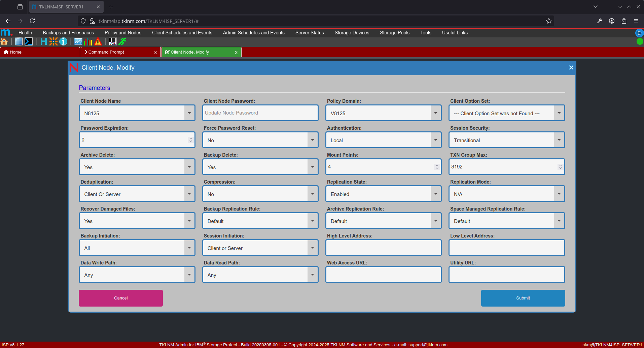Open the command prompt terminal icon
This screenshot has width=644, height=348.
click(29, 41)
